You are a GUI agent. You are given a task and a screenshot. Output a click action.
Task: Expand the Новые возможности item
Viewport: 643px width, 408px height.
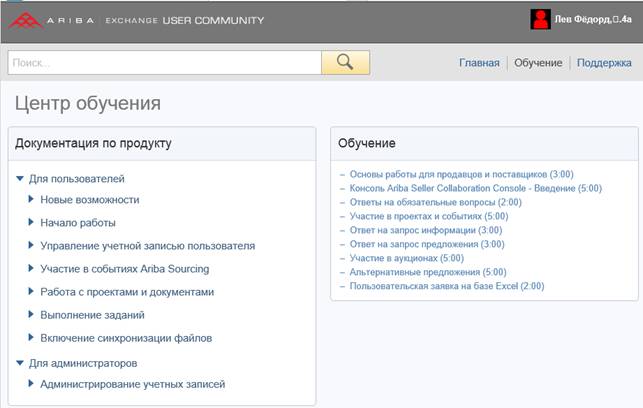(89, 200)
